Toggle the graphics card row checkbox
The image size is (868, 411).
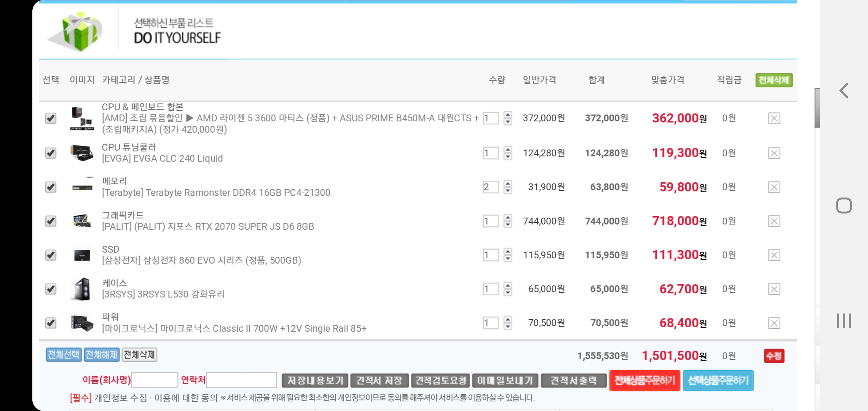pos(51,221)
